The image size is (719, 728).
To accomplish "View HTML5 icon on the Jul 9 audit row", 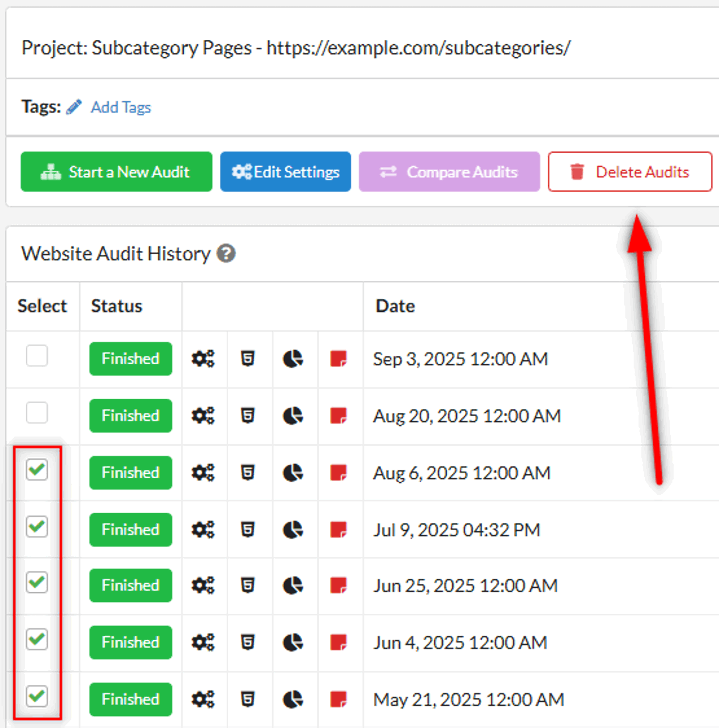I will point(248,530).
